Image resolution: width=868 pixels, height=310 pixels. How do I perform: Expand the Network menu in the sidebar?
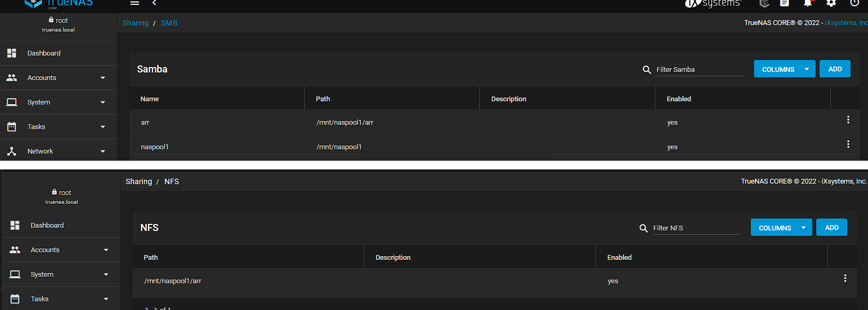[x=58, y=151]
